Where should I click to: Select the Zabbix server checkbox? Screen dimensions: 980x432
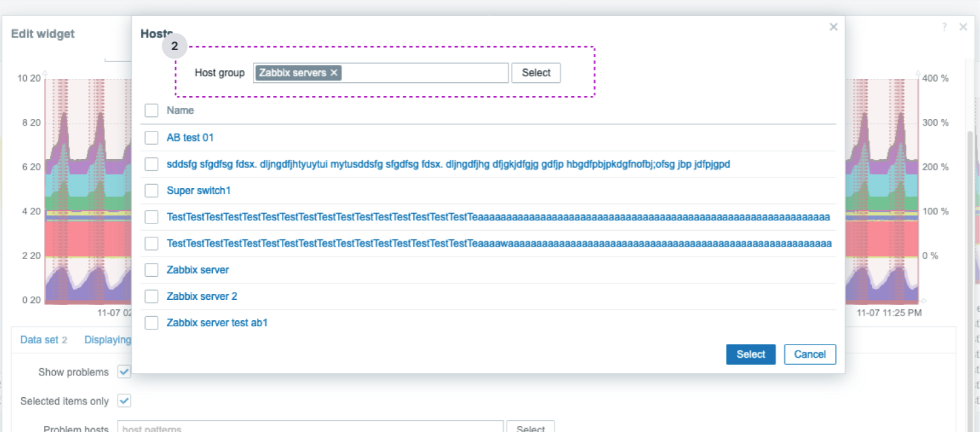tap(152, 270)
